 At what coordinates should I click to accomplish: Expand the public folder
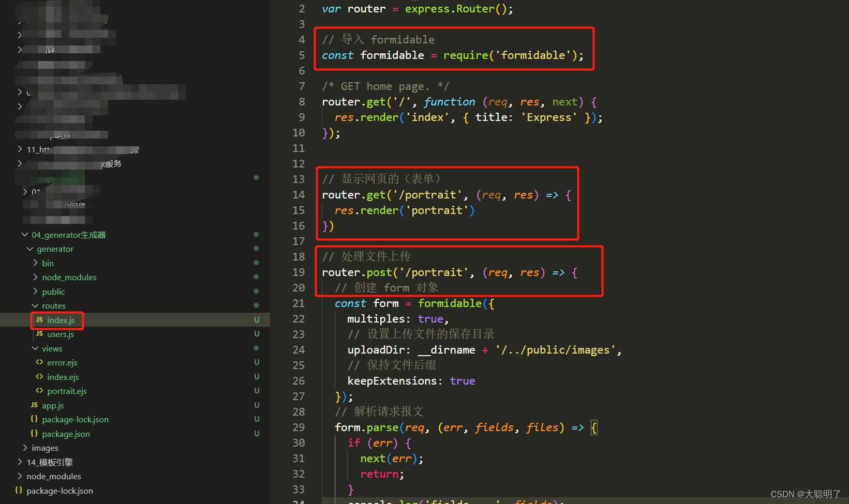pyautogui.click(x=35, y=292)
